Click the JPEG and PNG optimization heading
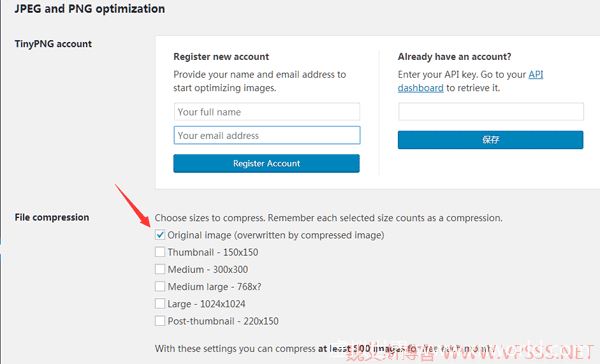Viewport: 600px width, 364px height. (90, 9)
